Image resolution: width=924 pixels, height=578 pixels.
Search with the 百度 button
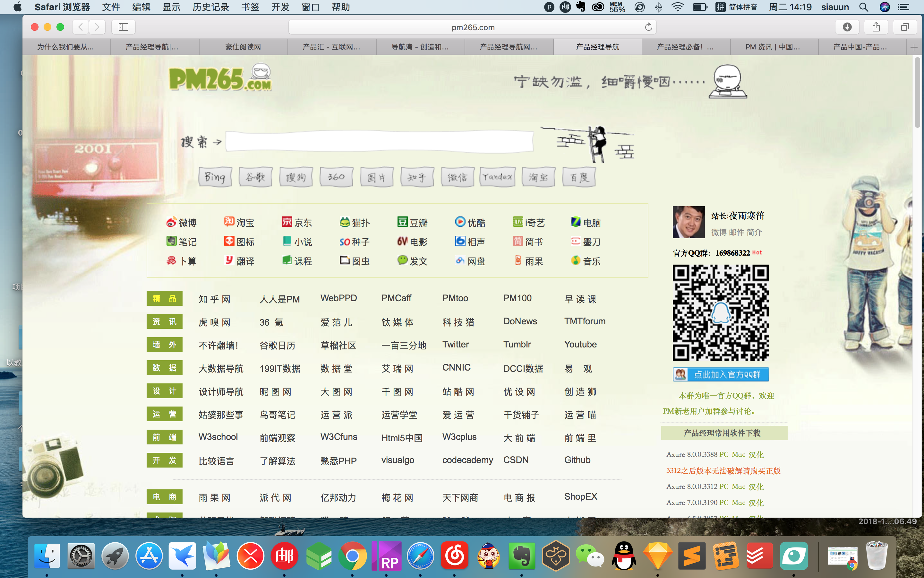point(579,177)
